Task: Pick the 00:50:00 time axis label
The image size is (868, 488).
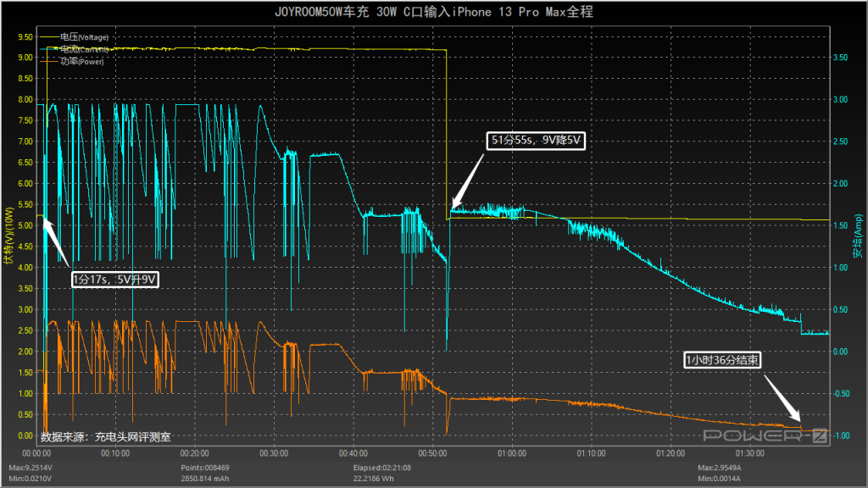Action: click(432, 453)
